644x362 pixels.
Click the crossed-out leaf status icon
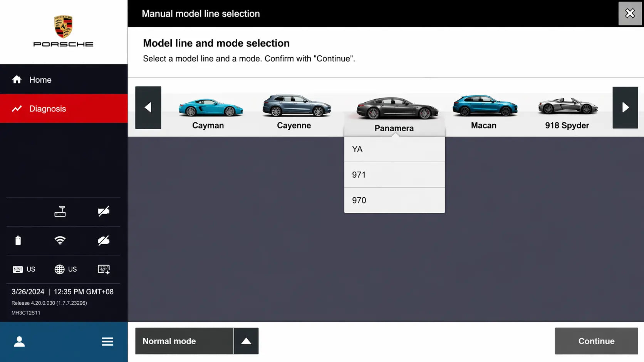coord(104,240)
